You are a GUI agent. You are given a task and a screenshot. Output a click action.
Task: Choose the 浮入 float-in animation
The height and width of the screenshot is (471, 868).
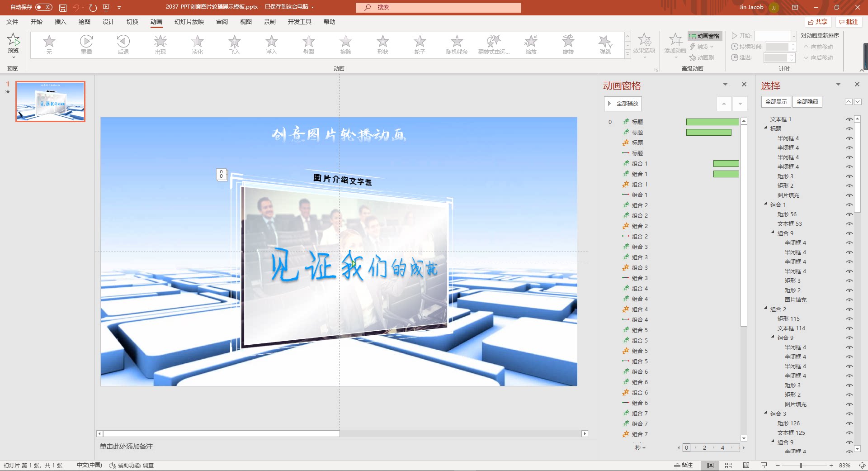point(272,45)
